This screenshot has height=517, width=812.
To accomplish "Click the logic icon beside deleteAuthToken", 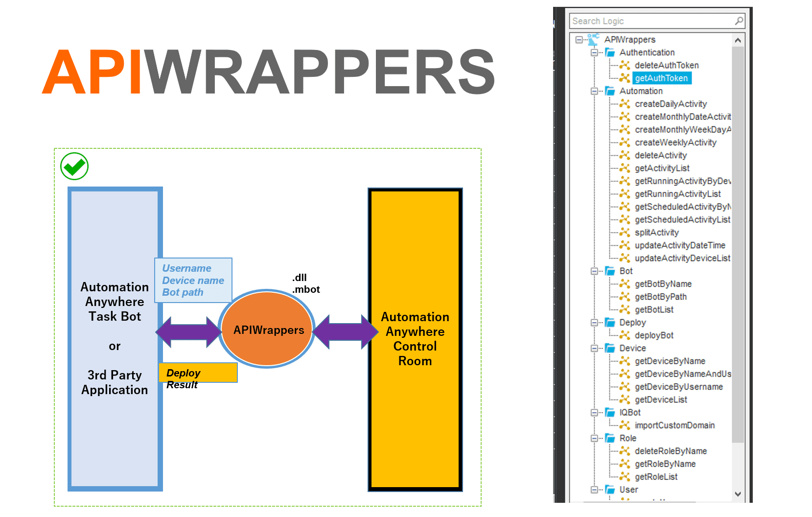I will 625,65.
